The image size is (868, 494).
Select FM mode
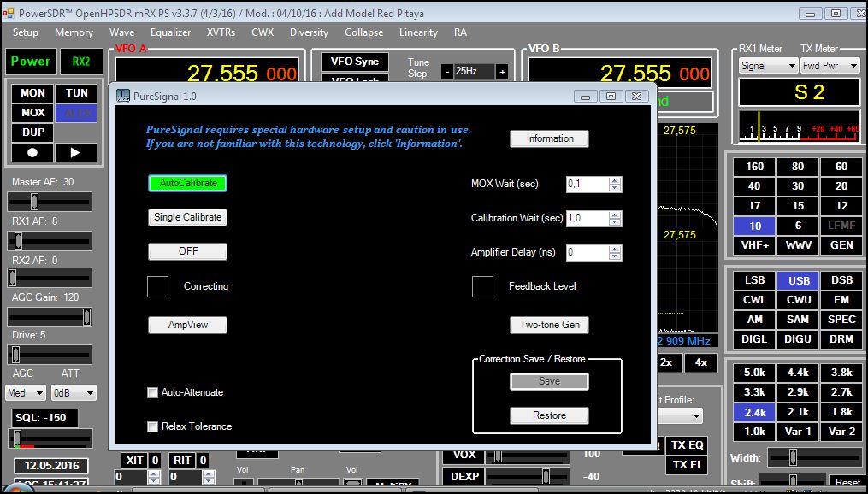pyautogui.click(x=841, y=300)
